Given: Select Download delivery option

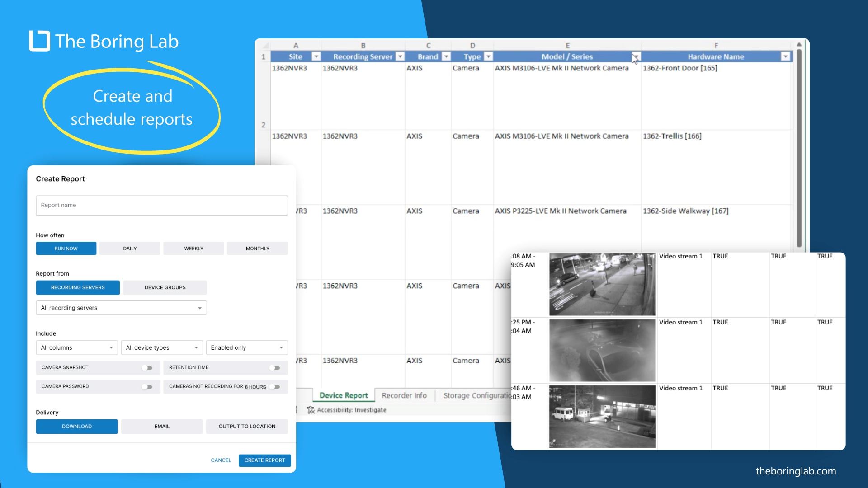Looking at the screenshot, I should click(77, 427).
